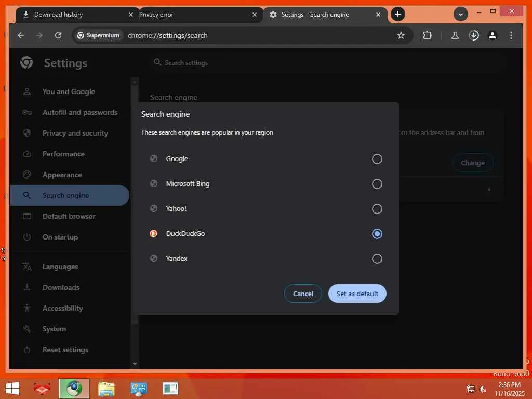Open File Explorer from taskbar
Viewport: 532px width, 399px height.
pyautogui.click(x=106, y=389)
